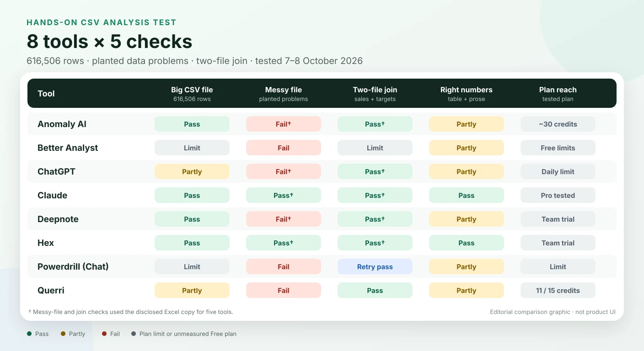Screen dimensions: 644x351
Task: Select Anomaly AI's Messy file "Fail†" cell
Action: point(284,124)
